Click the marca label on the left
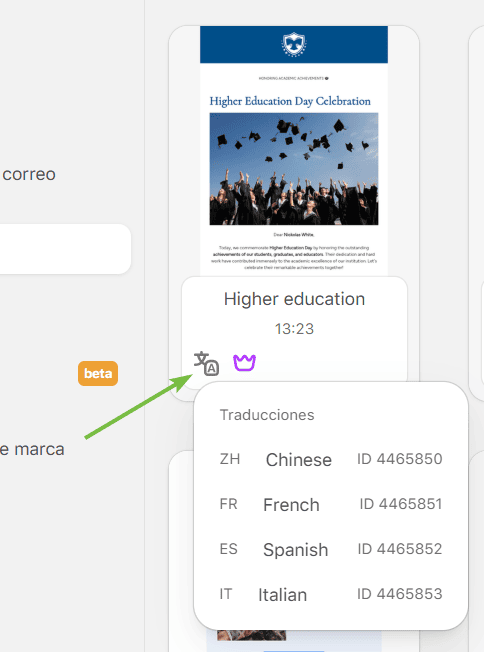Image resolution: width=484 pixels, height=652 pixels. click(x=39, y=449)
